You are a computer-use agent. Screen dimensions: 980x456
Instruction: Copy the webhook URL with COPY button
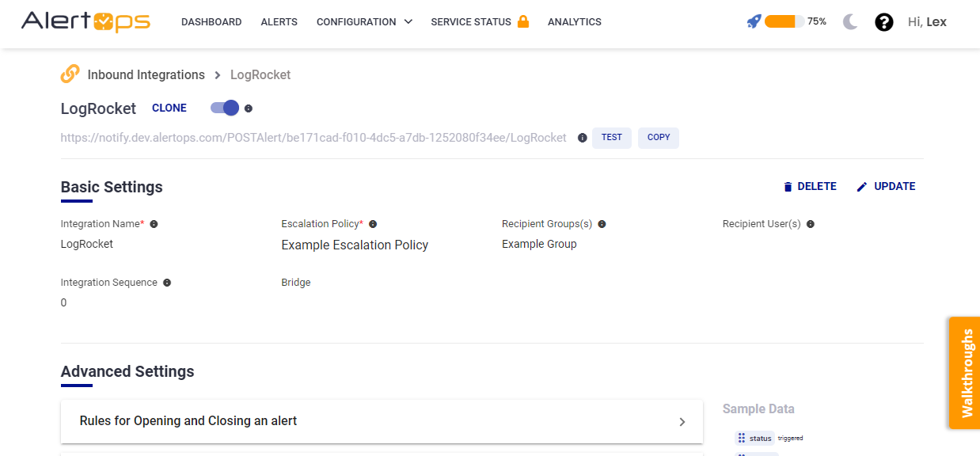point(659,138)
